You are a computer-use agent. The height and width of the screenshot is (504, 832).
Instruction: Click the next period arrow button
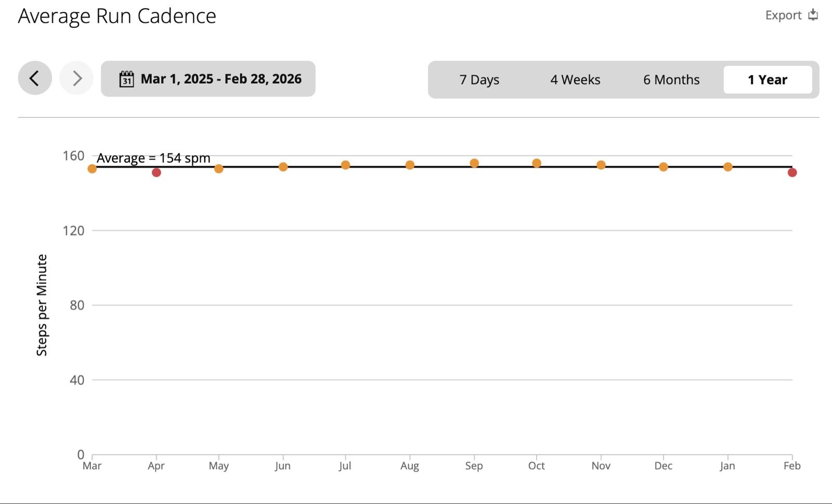[76, 78]
